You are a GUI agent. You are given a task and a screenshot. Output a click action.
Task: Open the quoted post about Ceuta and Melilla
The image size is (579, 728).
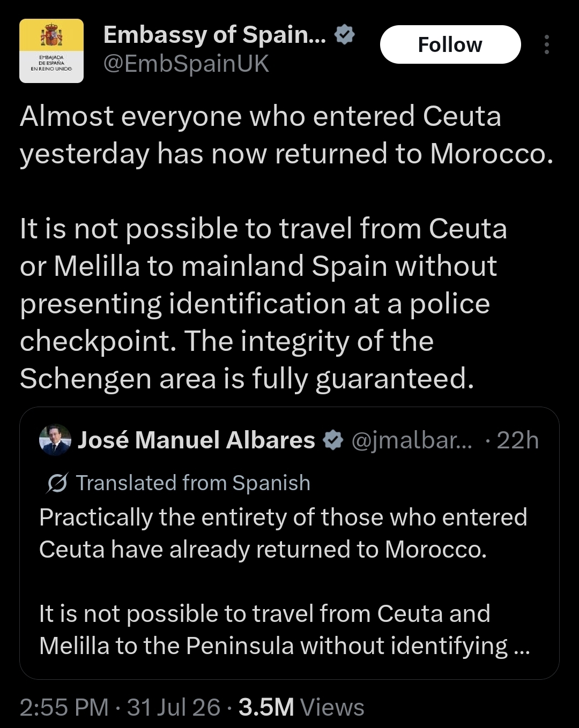click(289, 543)
